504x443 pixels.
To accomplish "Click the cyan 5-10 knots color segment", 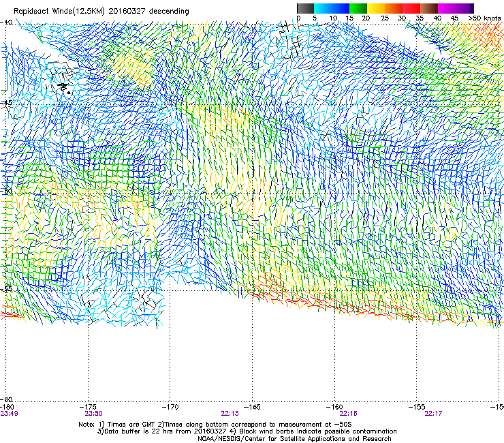I will click(323, 8).
